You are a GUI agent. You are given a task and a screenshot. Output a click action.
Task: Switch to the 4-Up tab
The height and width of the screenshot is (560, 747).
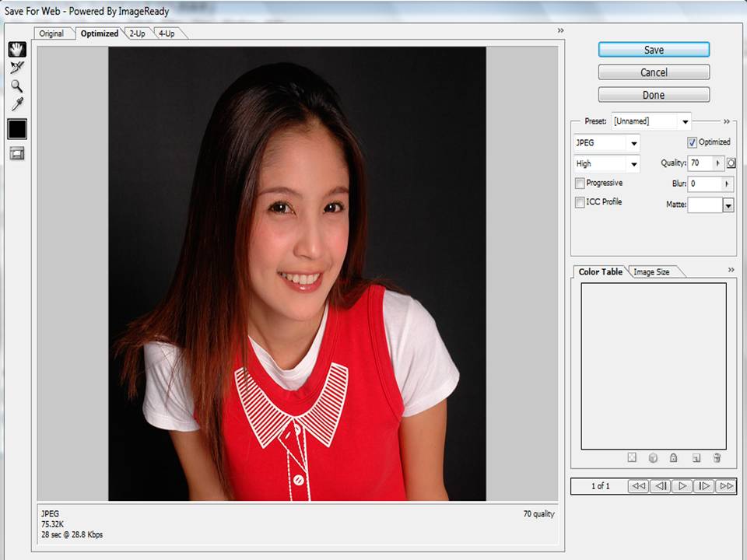coord(167,33)
